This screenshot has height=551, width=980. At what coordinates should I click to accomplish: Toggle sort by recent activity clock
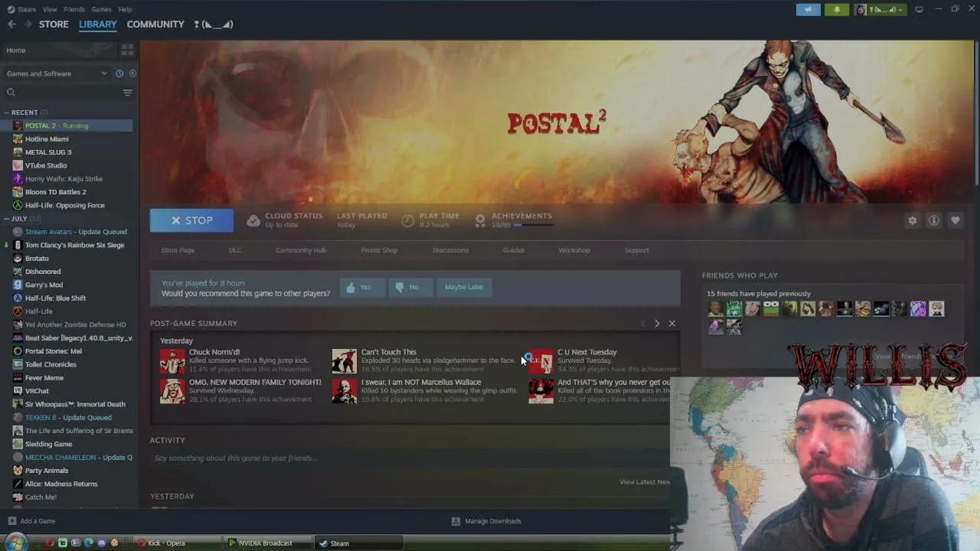(x=119, y=73)
